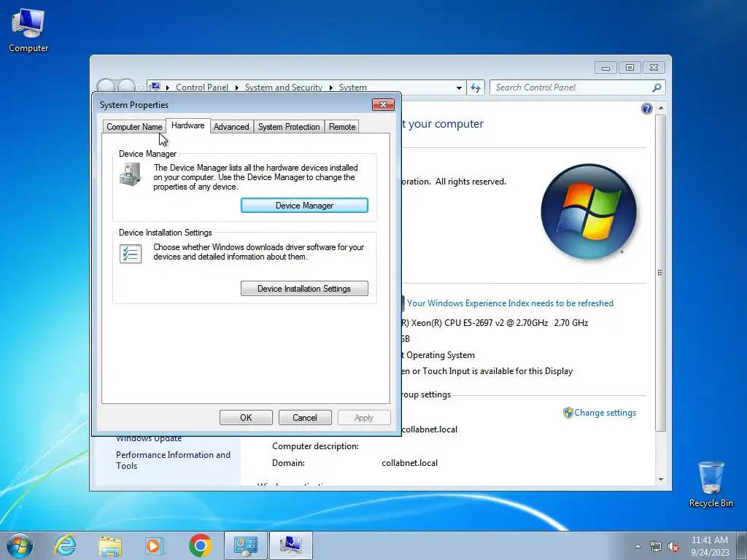Click the vertical scrollbar thumb in System window
Image resolution: width=747 pixels, height=560 pixels.
[660, 273]
